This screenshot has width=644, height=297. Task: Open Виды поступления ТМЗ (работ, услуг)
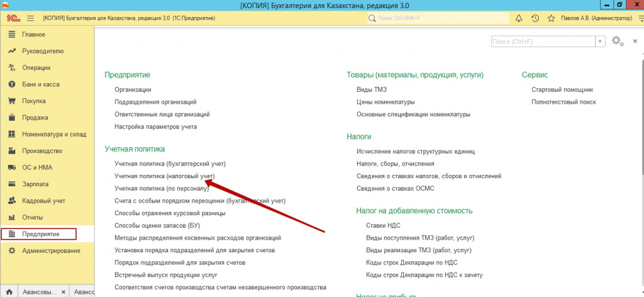420,237
